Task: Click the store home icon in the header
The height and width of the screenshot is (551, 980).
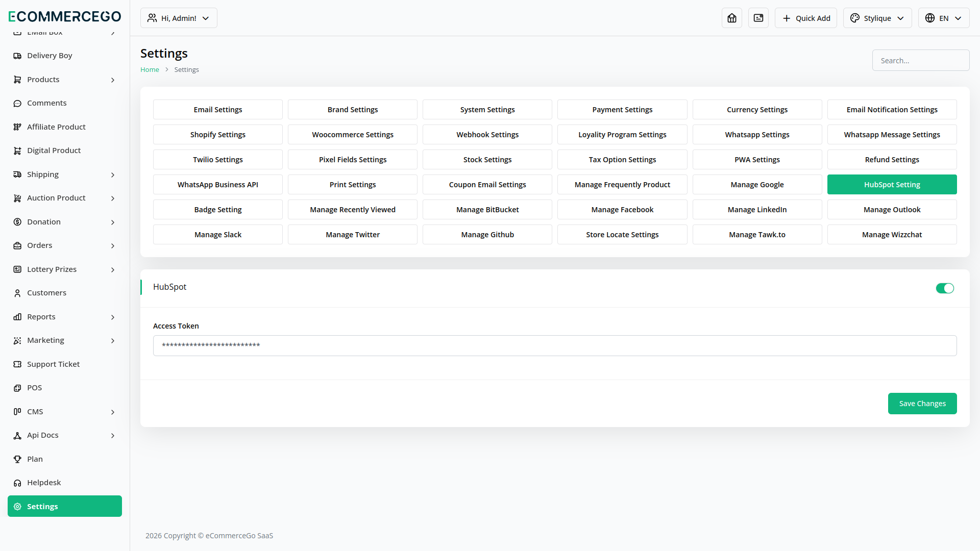Action: [x=732, y=18]
